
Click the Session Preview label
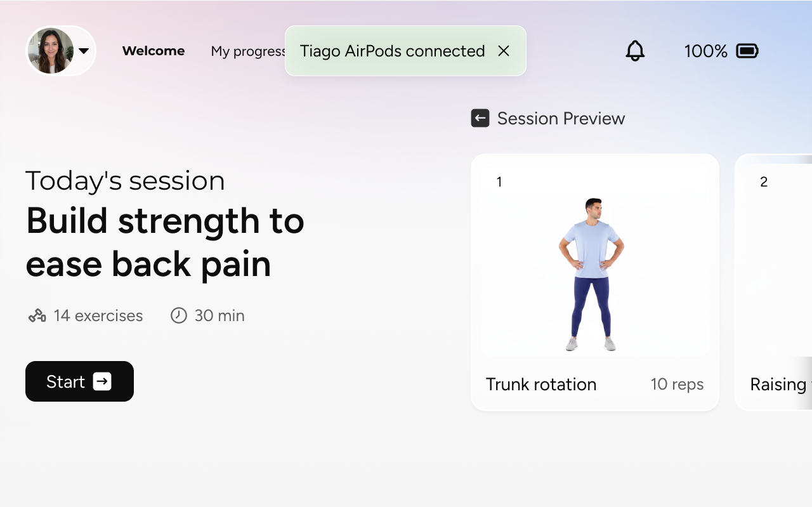click(x=561, y=118)
